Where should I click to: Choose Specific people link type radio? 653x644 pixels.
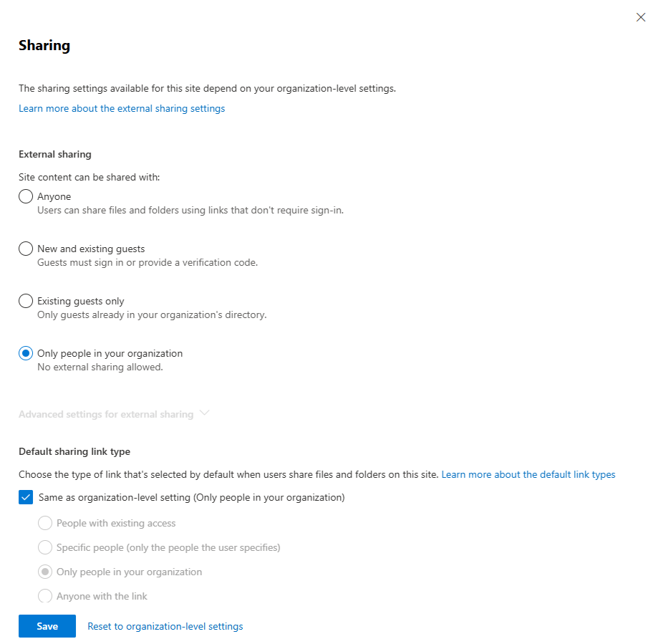(x=45, y=547)
